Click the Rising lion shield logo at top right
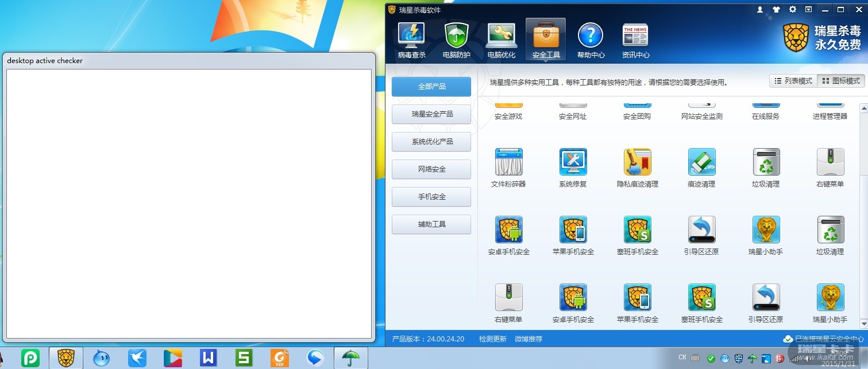The width and height of the screenshot is (868, 369). point(796,38)
